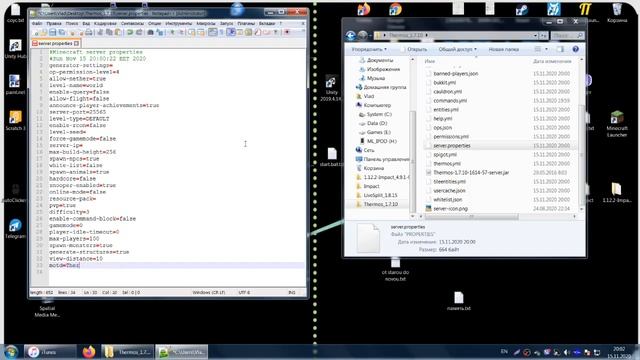
Task: Open the Explorer help icon
Action: [576, 49]
